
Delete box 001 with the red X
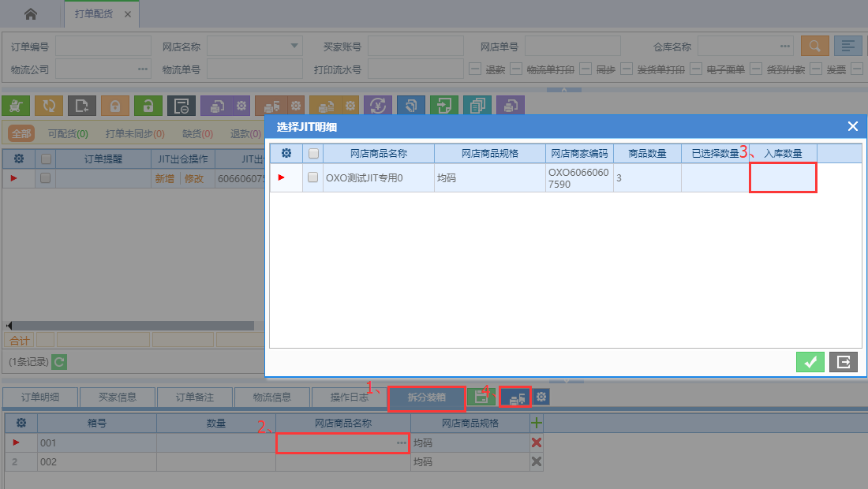(x=537, y=442)
